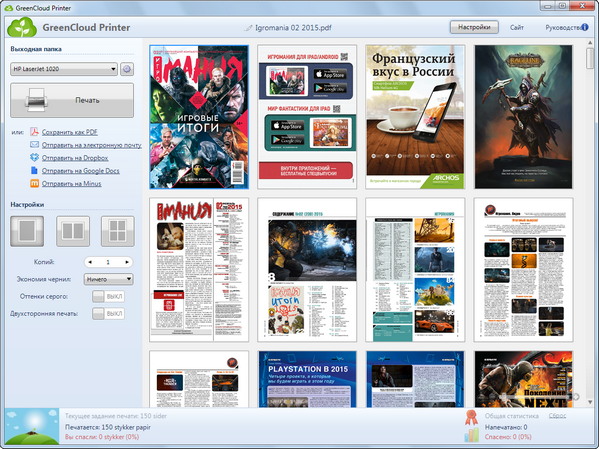
Task: Select Французский вкус в России thumbnail
Action: [415, 117]
